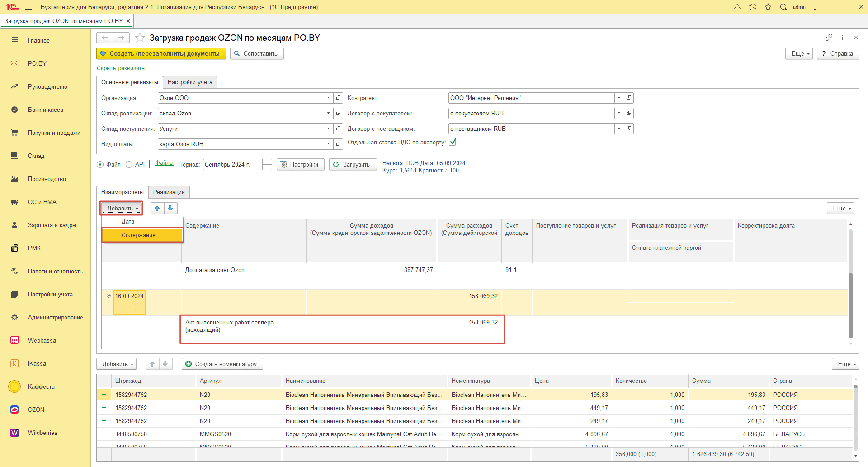Open Организация dropdown arrow
Screen dimensions: 868x467
click(329, 98)
